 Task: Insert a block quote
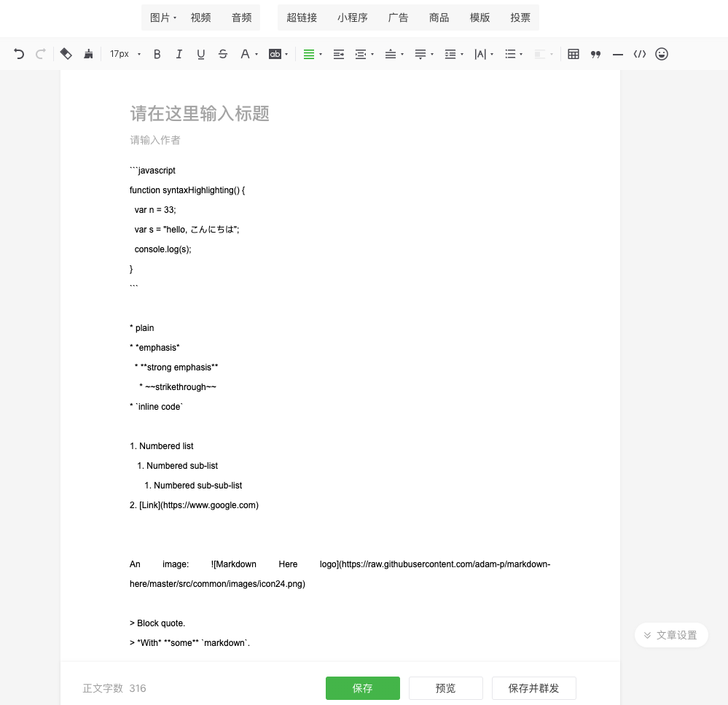[595, 54]
